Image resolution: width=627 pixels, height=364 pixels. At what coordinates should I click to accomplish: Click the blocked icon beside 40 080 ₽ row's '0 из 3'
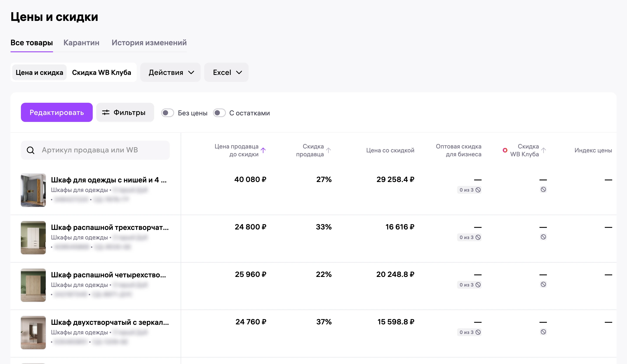click(x=478, y=190)
